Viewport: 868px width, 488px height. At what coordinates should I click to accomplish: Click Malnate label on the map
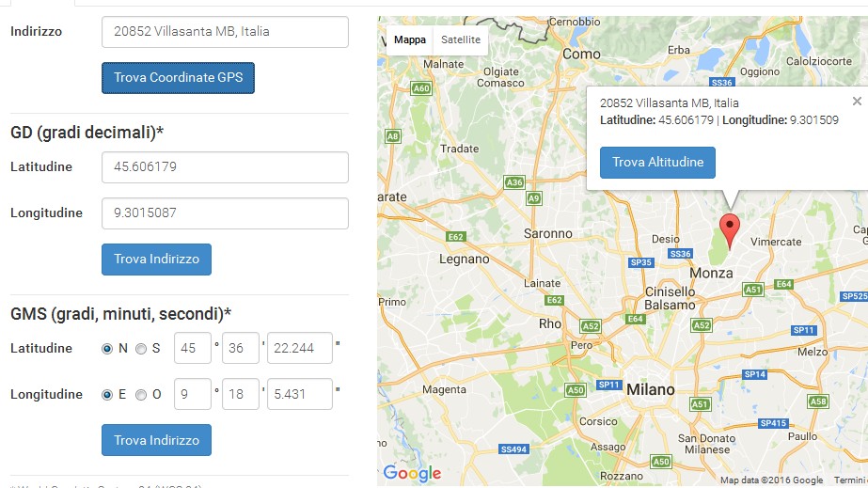pyautogui.click(x=444, y=64)
